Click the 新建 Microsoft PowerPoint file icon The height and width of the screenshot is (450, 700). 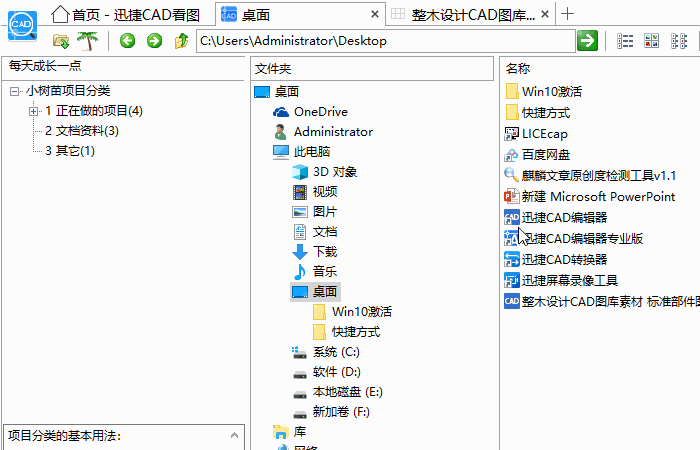(x=512, y=196)
